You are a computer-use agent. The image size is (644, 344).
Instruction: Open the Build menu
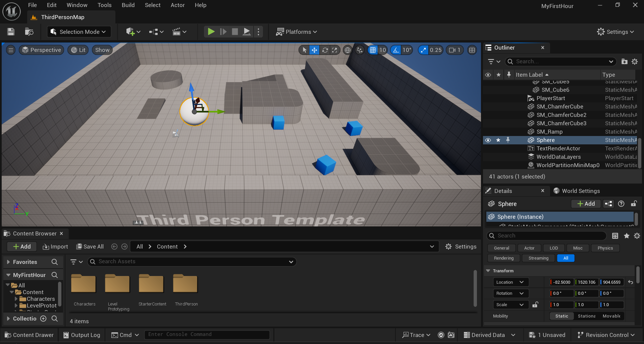point(128,5)
